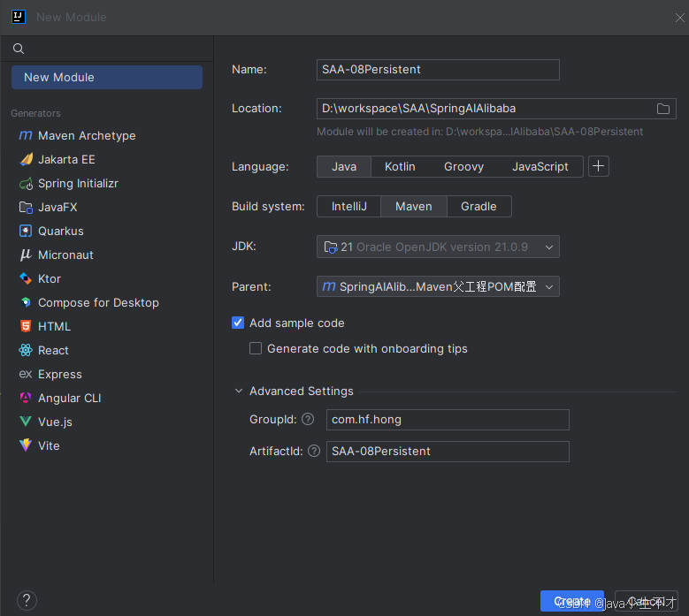The image size is (689, 616).
Task: Click the search magnifier icon
Action: pos(19,49)
